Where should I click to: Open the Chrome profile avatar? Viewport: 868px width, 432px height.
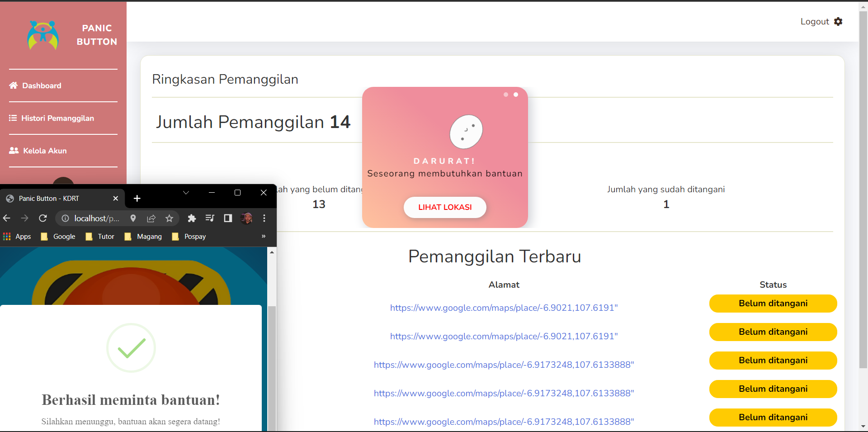tap(246, 218)
